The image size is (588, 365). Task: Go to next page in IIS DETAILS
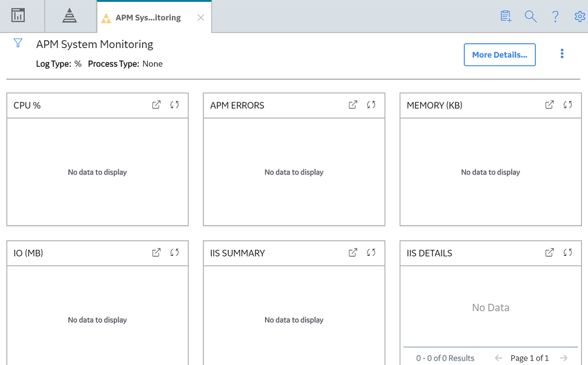point(563,358)
